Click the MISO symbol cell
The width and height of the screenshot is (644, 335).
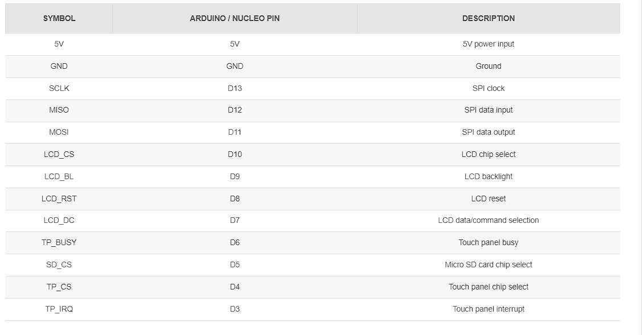coord(59,110)
